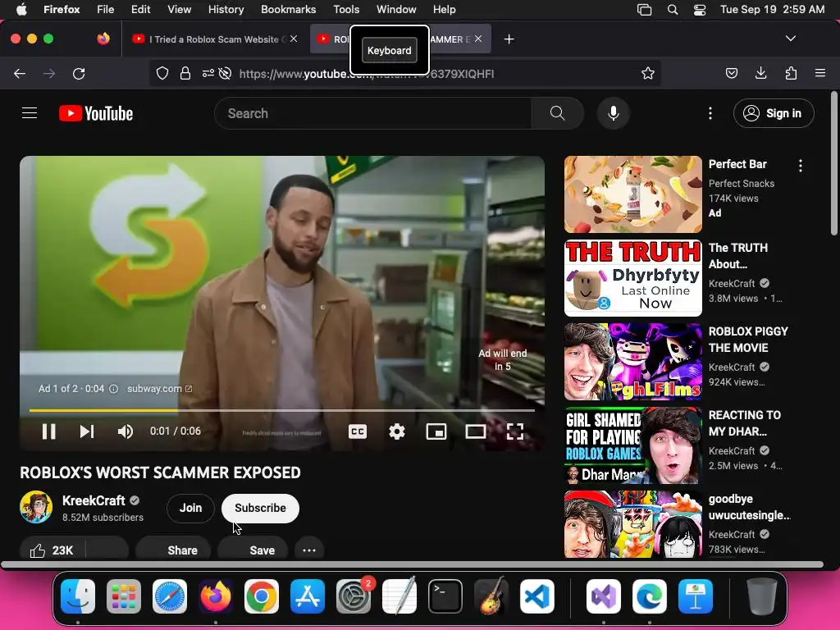Open goodbye uwucutesingle video title

click(750, 507)
